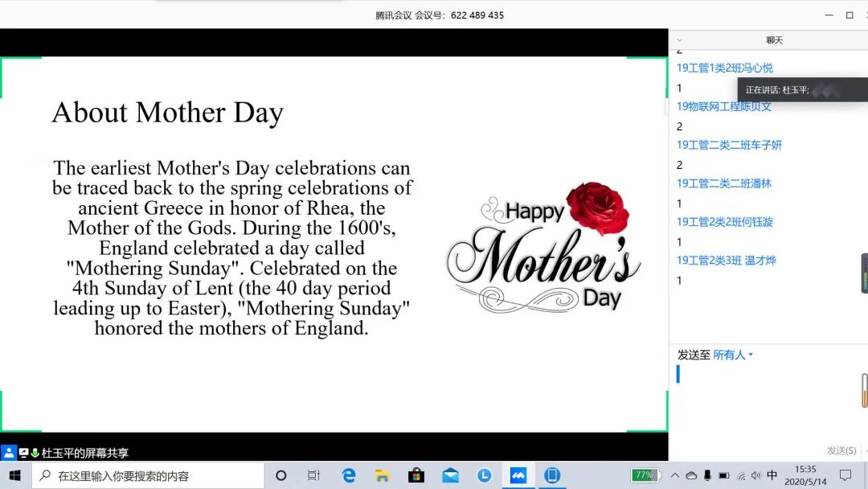Image resolution: width=868 pixels, height=489 pixels.
Task: Open the Mail app from taskbar
Action: coord(451,475)
